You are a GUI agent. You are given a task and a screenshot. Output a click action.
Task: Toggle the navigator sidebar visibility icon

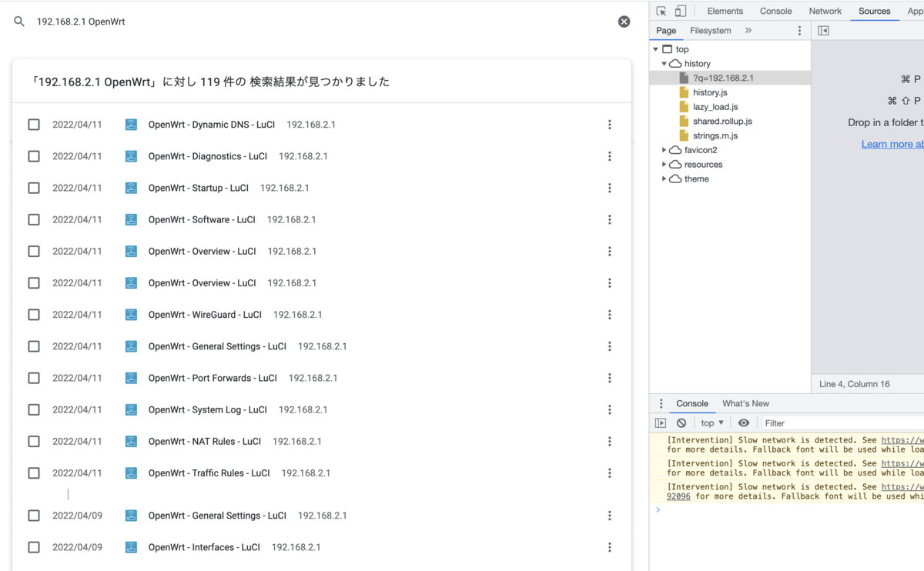pos(823,31)
